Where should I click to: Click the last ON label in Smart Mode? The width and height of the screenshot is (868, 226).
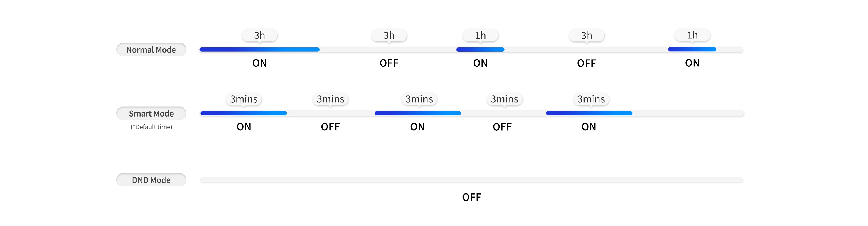tap(589, 127)
